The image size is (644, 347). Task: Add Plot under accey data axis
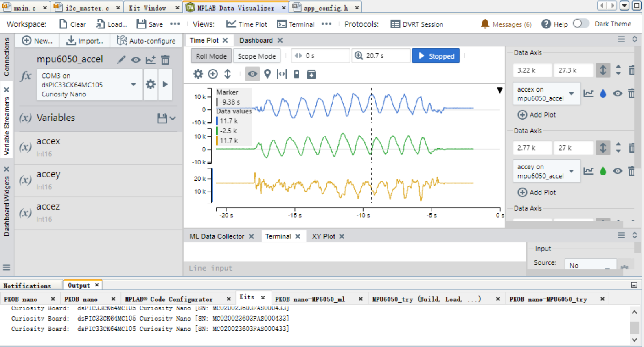pyautogui.click(x=537, y=192)
